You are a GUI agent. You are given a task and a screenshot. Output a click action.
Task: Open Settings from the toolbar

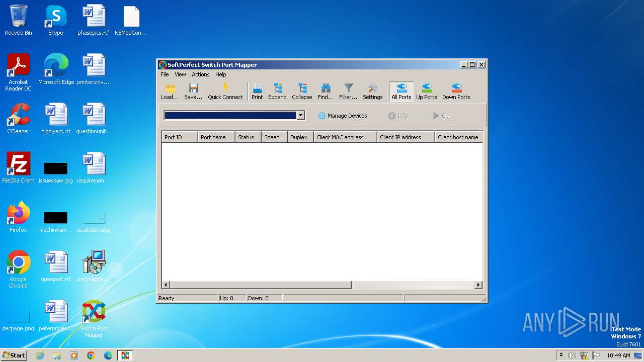click(x=373, y=92)
